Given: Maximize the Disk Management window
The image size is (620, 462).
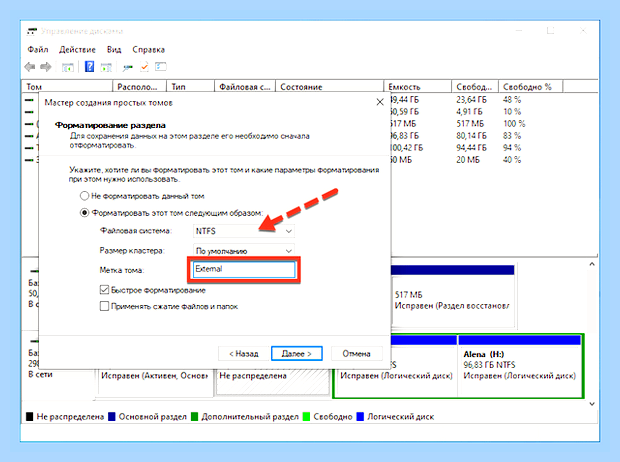Looking at the screenshot, I should click(550, 30).
